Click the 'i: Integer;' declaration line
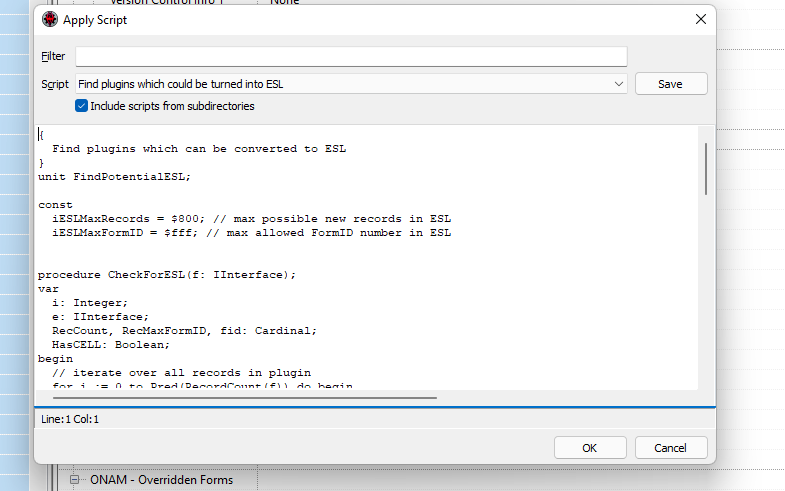 90,303
